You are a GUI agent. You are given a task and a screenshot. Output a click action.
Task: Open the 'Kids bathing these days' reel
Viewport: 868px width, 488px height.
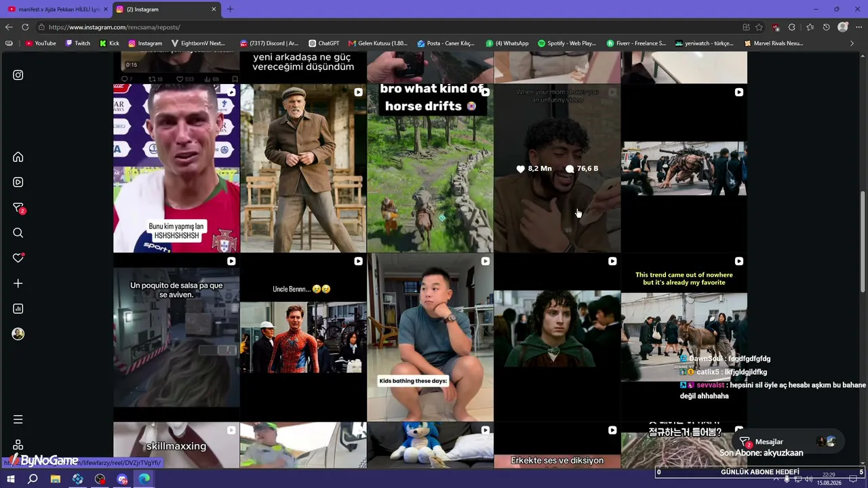point(430,338)
